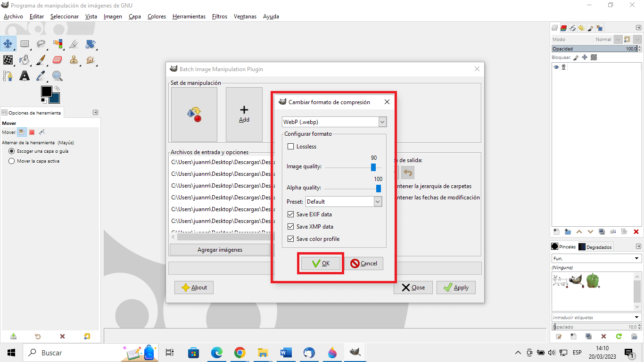Select the Unified Transform tool

click(x=91, y=44)
